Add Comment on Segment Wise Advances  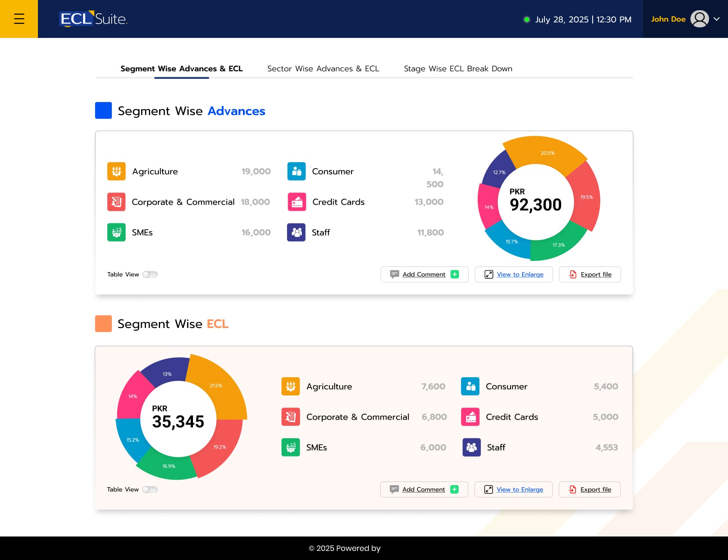[x=424, y=275]
